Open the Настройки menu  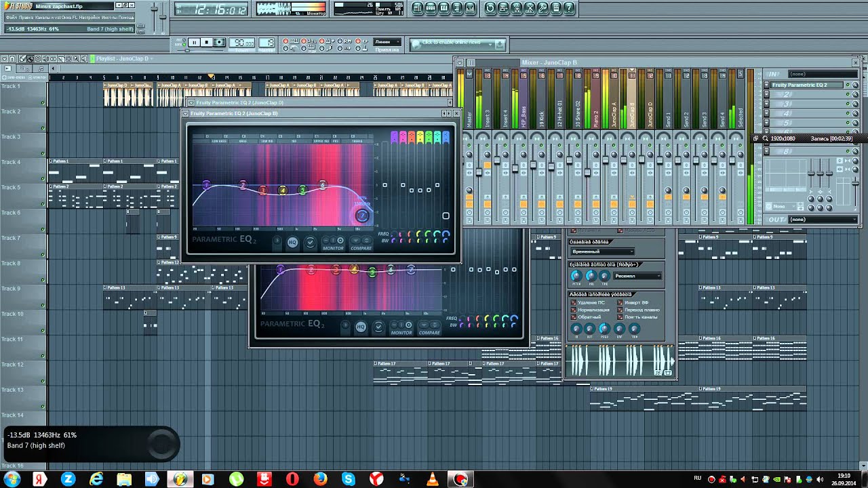89,16
